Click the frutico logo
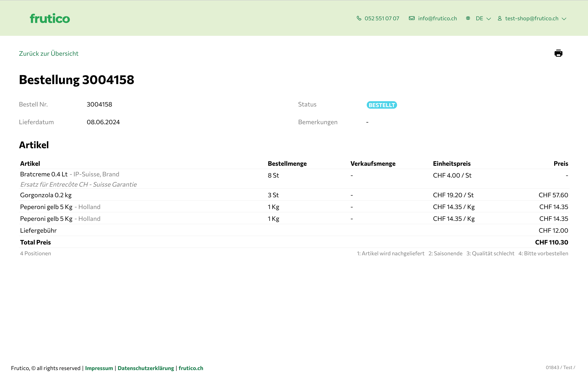The width and height of the screenshot is (588, 374). [50, 19]
